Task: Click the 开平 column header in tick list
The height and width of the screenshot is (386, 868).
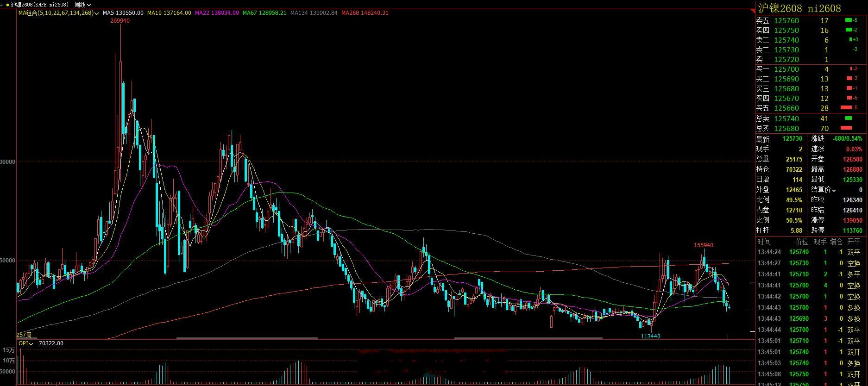Action: coord(854,242)
